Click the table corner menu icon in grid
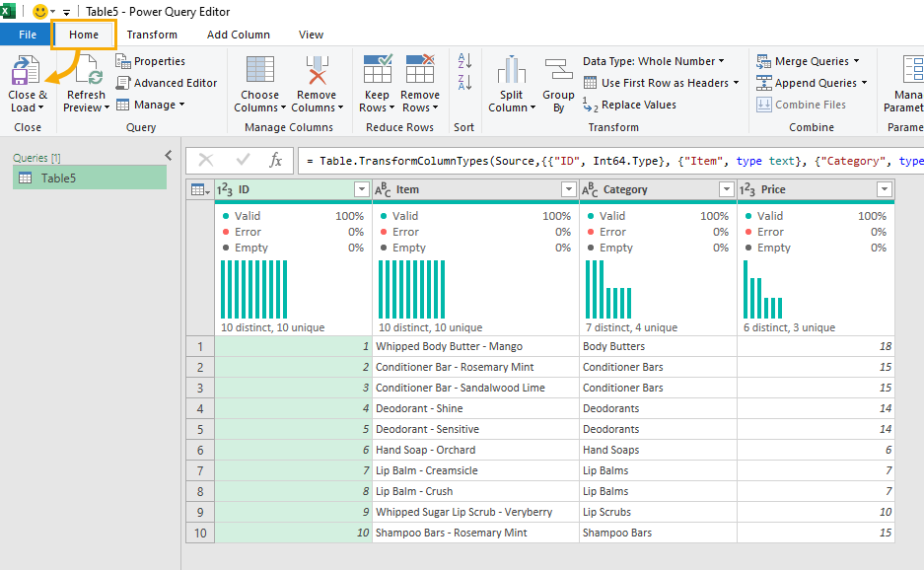Image resolution: width=924 pixels, height=570 pixels. click(x=200, y=189)
